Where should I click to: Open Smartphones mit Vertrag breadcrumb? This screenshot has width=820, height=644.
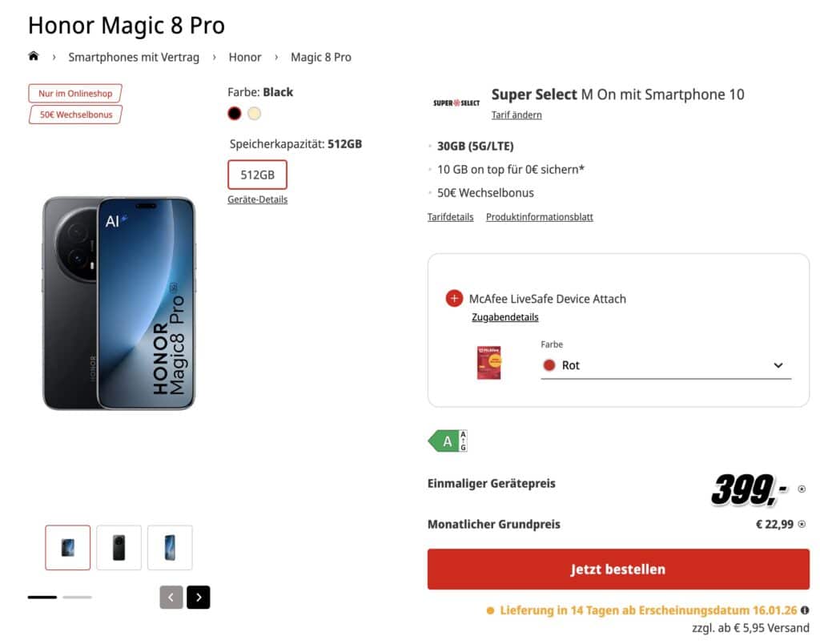[x=134, y=57]
